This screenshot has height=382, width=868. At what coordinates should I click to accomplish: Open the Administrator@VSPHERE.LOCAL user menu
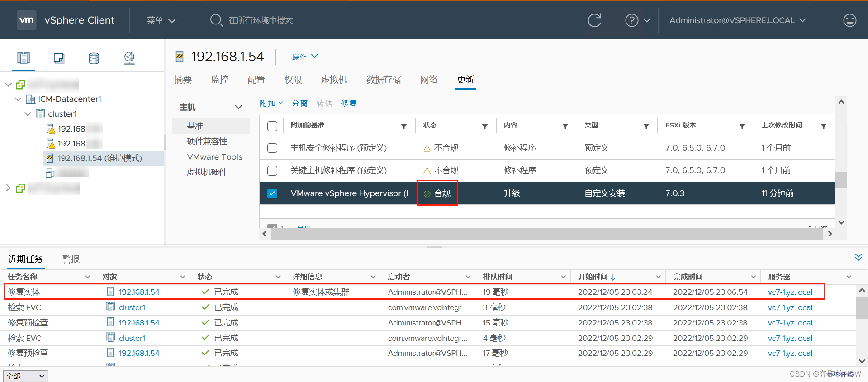(738, 20)
